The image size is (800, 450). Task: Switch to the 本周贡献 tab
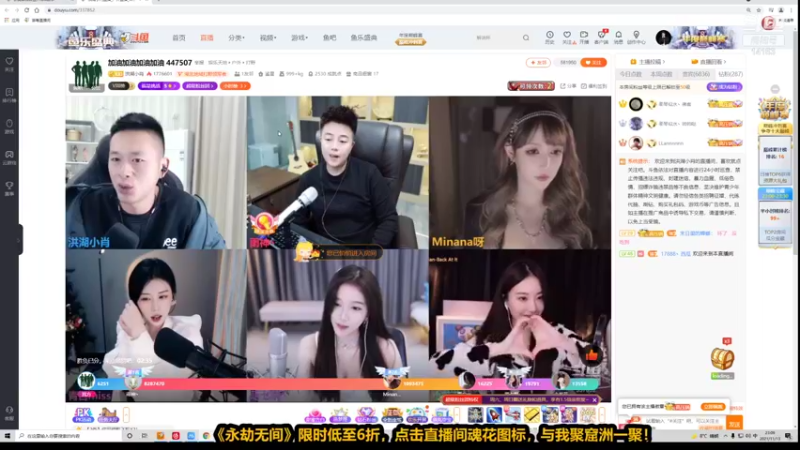661,74
